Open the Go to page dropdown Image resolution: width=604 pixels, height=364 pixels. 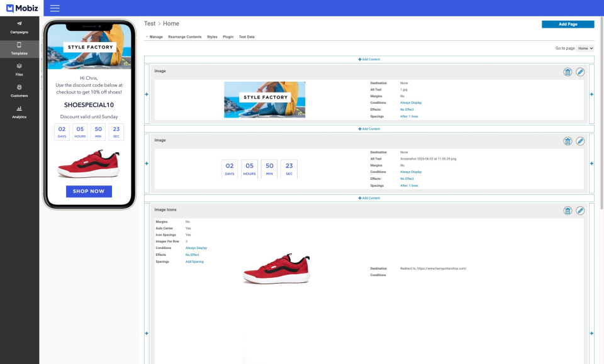(585, 48)
